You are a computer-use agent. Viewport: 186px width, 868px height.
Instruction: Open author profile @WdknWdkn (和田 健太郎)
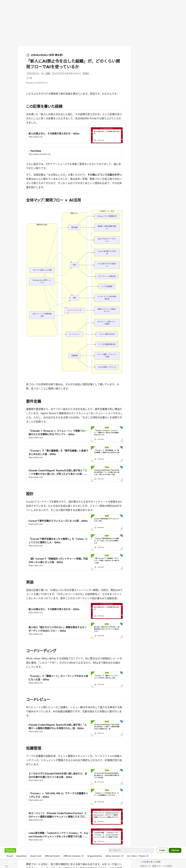point(47,55)
